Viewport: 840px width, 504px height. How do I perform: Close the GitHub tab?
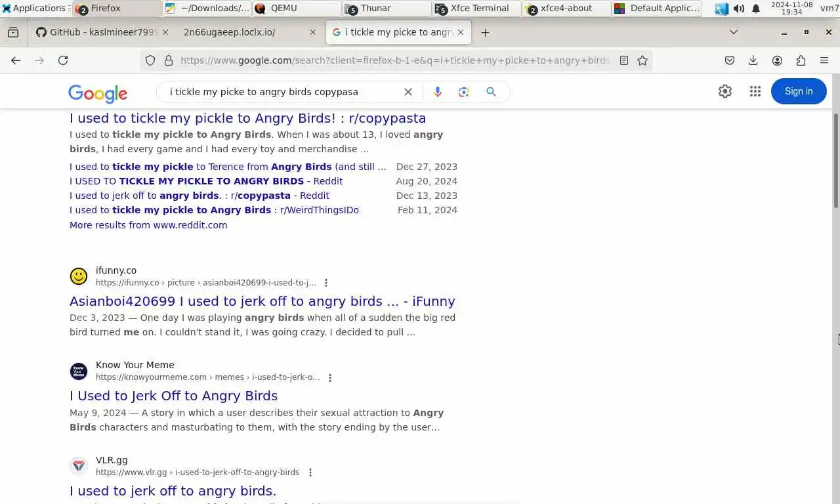(165, 32)
